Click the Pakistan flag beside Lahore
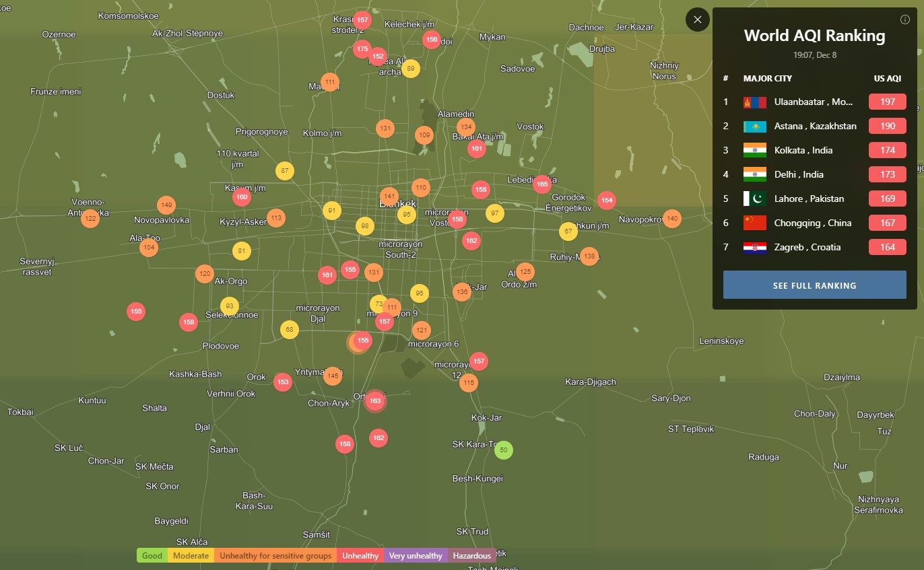The image size is (924, 570). [754, 199]
